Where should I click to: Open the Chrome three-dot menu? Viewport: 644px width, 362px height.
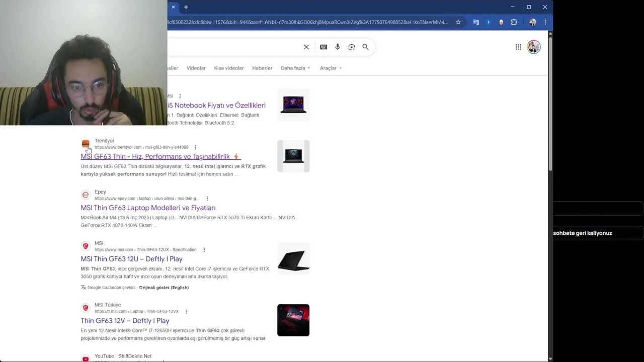(545, 22)
